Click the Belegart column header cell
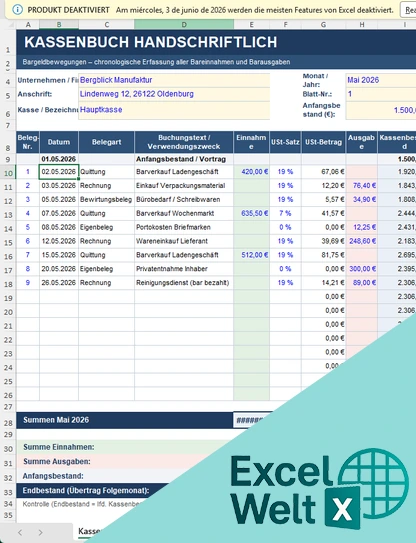This screenshot has height=543, width=416. coord(106,142)
